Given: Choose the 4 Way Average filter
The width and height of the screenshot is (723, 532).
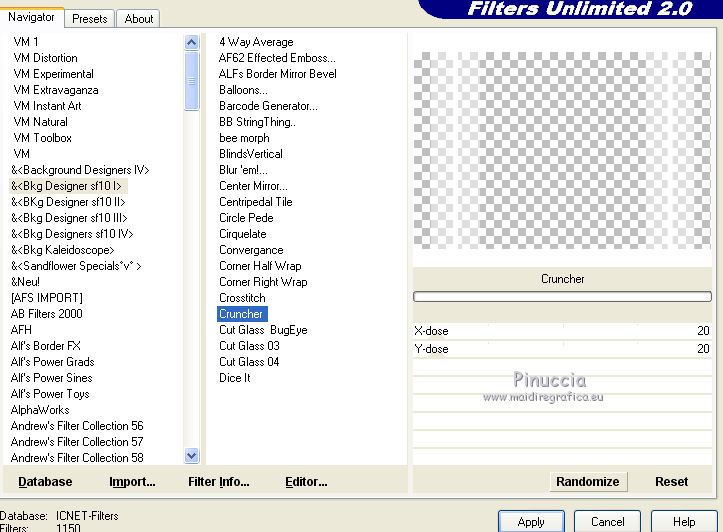Looking at the screenshot, I should (256, 42).
